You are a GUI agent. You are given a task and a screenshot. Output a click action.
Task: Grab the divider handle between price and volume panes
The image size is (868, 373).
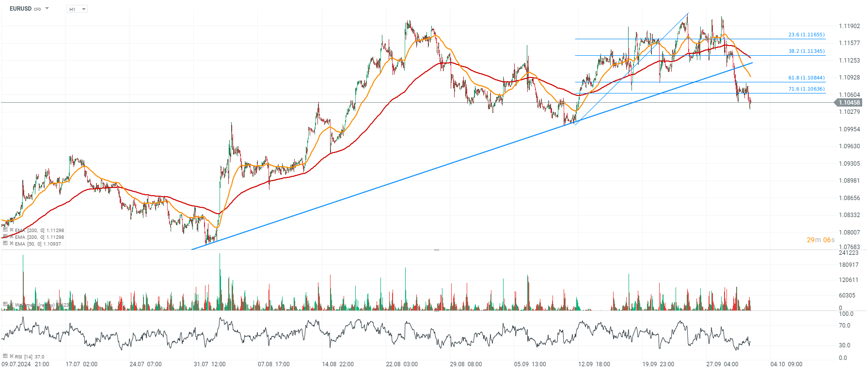point(437,250)
